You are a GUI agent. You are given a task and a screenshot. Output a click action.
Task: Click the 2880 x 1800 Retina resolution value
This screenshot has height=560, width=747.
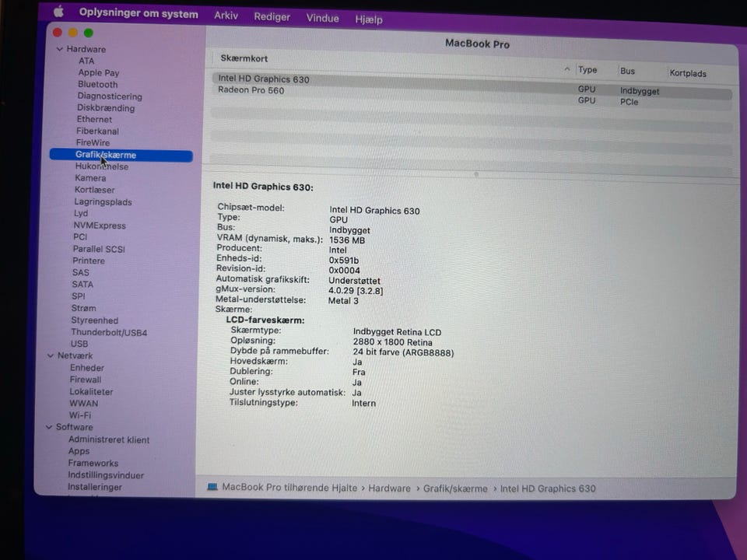click(x=392, y=342)
